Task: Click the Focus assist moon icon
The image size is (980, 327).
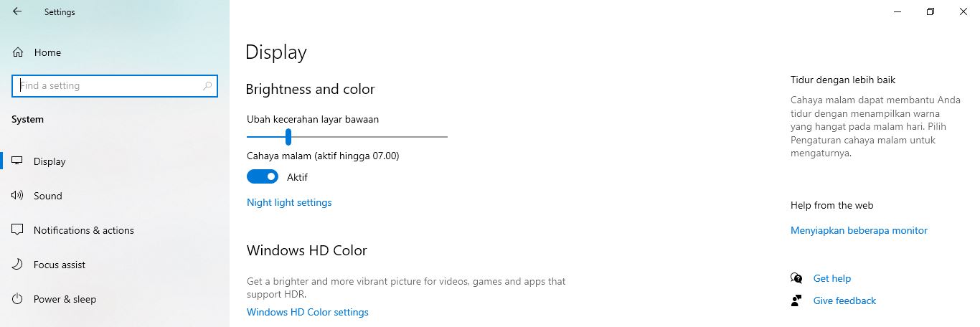Action: coord(18,265)
